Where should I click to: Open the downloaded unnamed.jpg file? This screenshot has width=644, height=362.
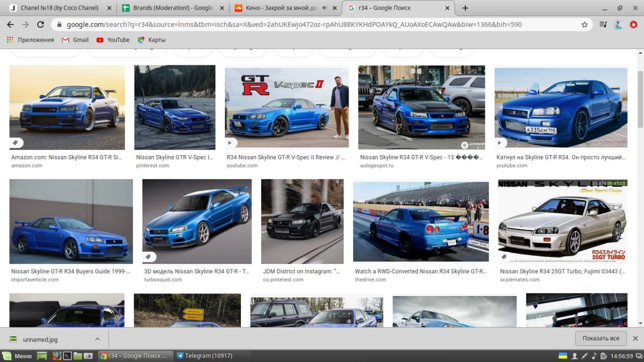41,339
